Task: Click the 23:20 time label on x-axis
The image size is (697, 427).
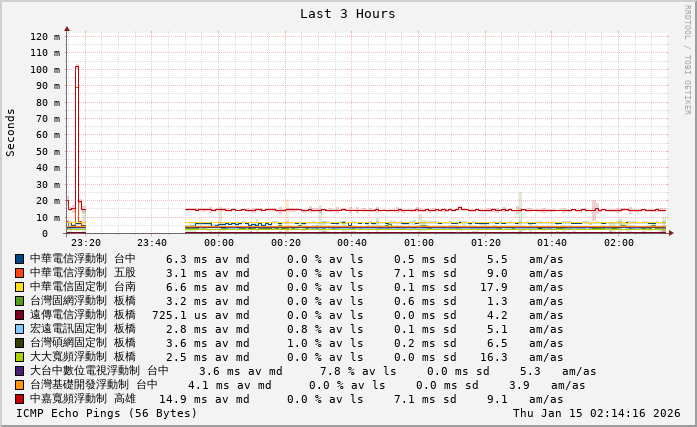Action: [86, 243]
